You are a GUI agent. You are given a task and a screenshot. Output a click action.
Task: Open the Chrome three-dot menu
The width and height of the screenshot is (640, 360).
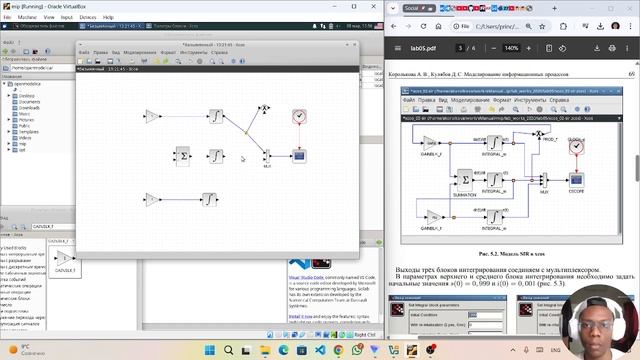pyautogui.click(x=630, y=26)
